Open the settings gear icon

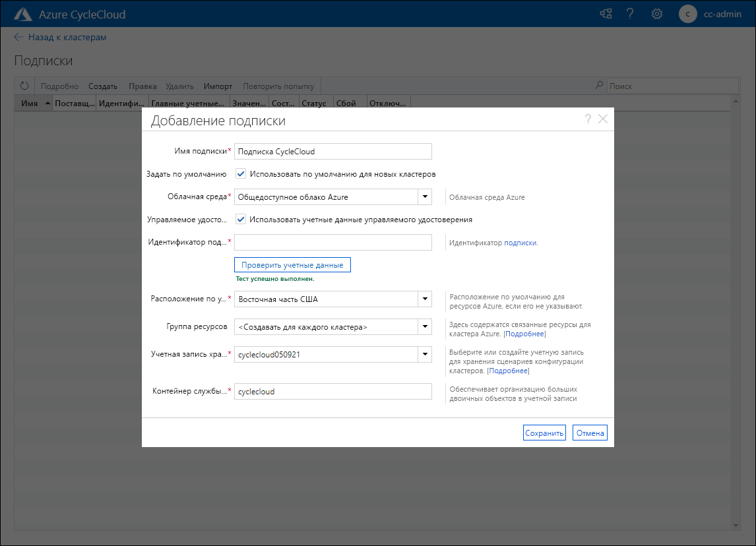(x=656, y=14)
